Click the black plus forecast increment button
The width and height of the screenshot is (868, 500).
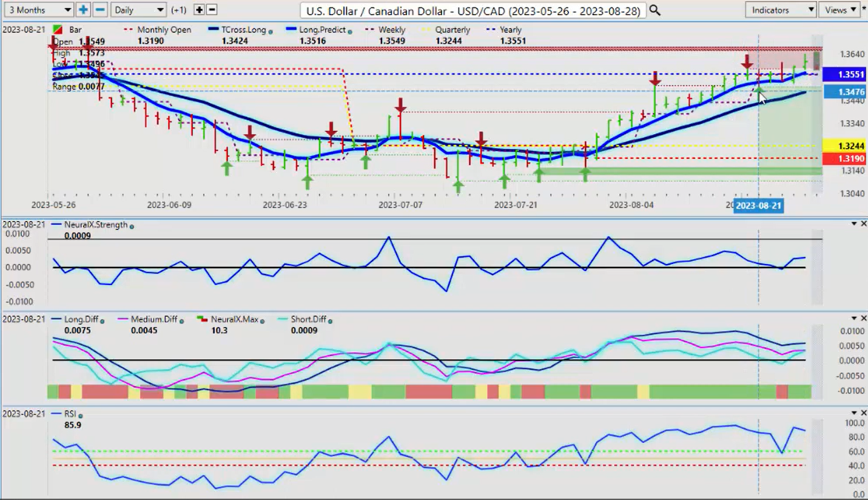pos(199,10)
